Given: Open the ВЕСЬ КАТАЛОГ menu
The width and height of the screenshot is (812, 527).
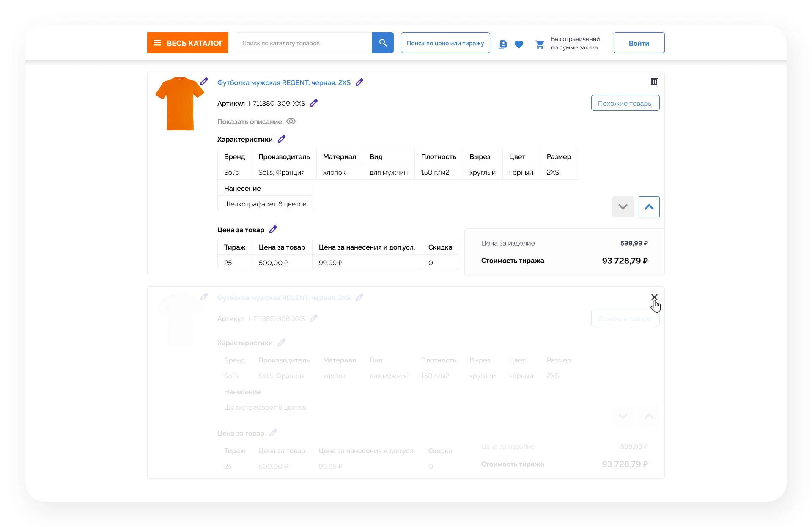Looking at the screenshot, I should (187, 43).
